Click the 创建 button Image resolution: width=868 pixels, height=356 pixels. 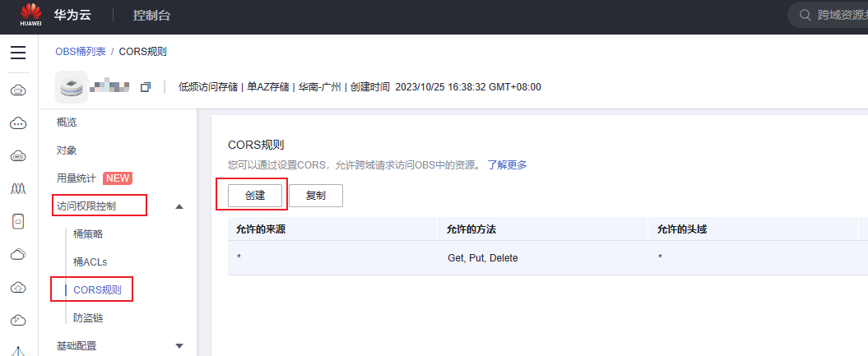[x=252, y=196]
